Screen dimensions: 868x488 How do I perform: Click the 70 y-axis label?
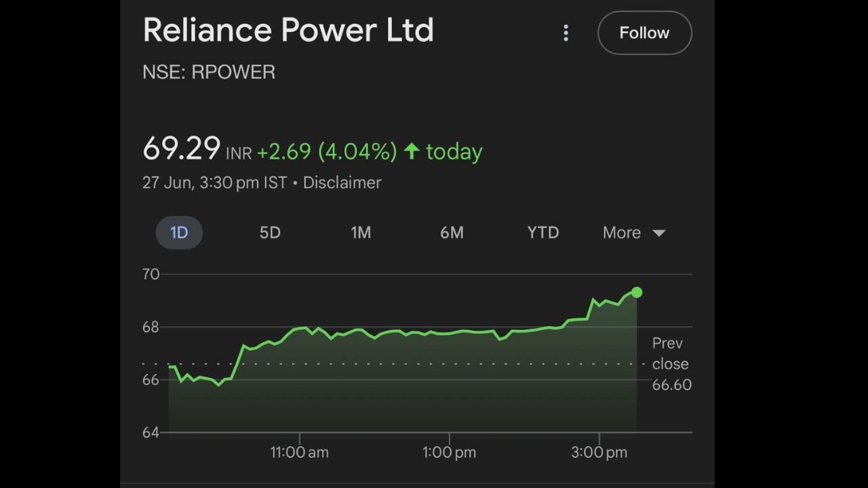[x=151, y=274]
